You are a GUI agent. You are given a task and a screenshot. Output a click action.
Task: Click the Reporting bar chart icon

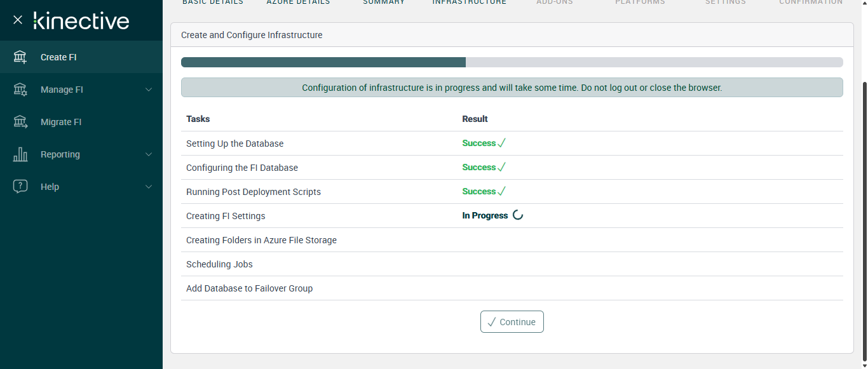(20, 154)
